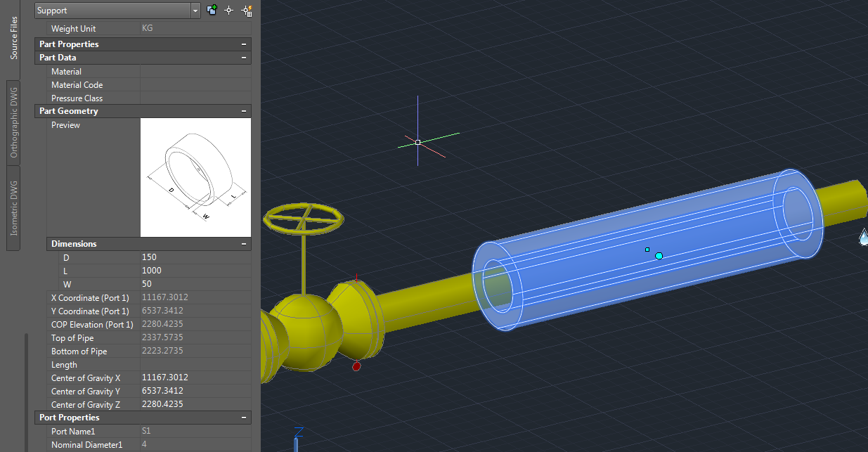Activate the Select Objects crosshair icon
868x452 pixels.
(x=228, y=11)
